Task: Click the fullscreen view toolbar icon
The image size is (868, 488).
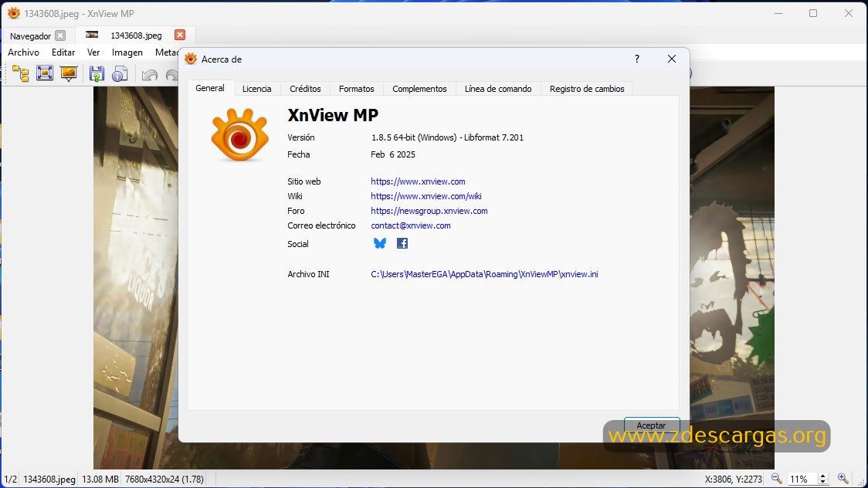Action: (x=44, y=73)
